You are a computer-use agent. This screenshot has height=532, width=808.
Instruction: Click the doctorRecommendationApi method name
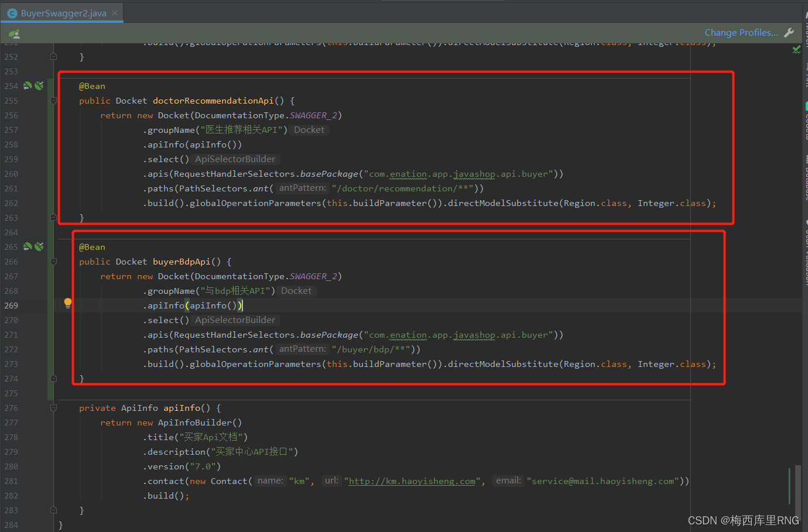pyautogui.click(x=213, y=101)
